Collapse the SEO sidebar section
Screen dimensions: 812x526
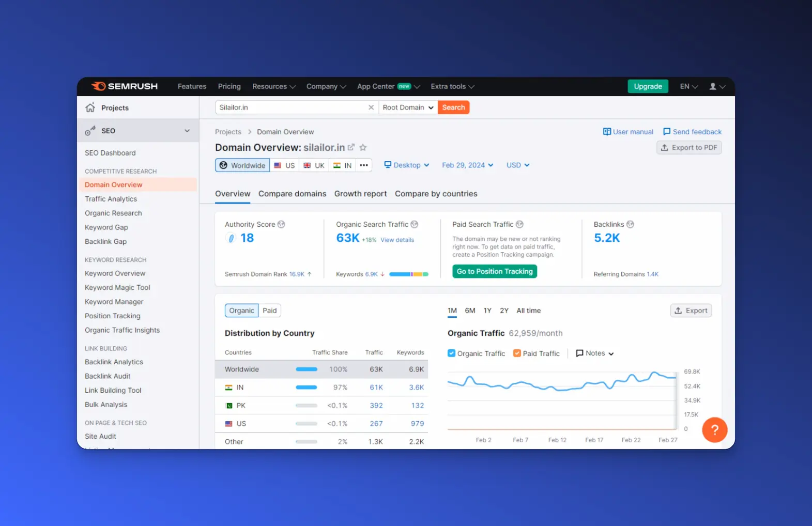coord(187,131)
